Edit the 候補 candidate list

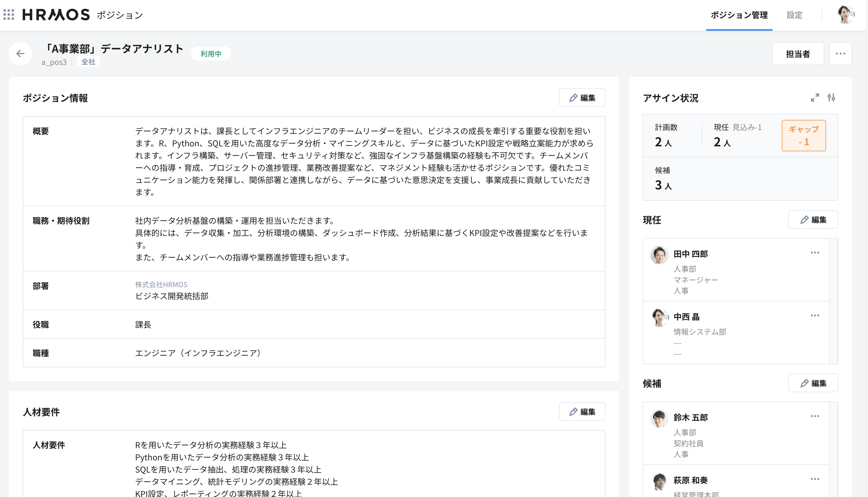[x=813, y=383]
